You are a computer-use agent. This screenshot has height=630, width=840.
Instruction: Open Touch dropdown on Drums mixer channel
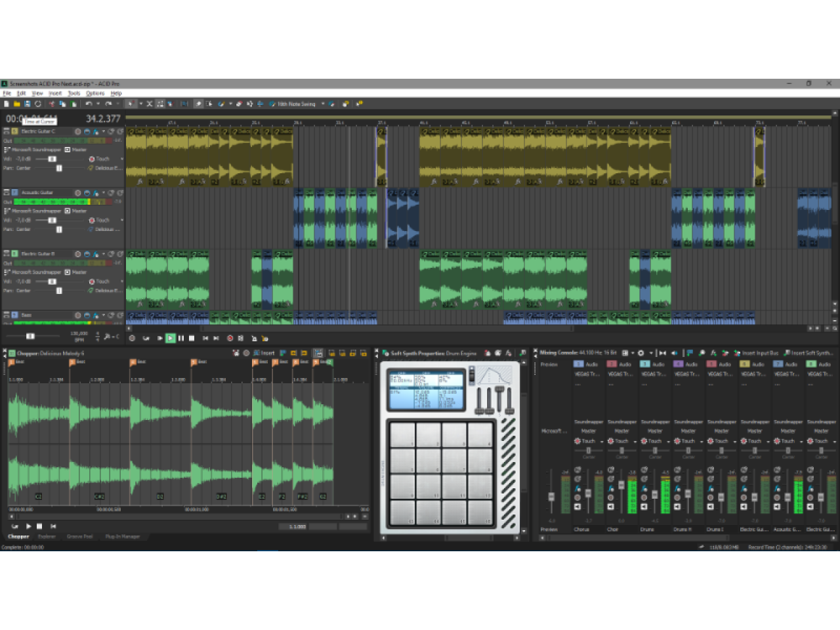point(668,442)
